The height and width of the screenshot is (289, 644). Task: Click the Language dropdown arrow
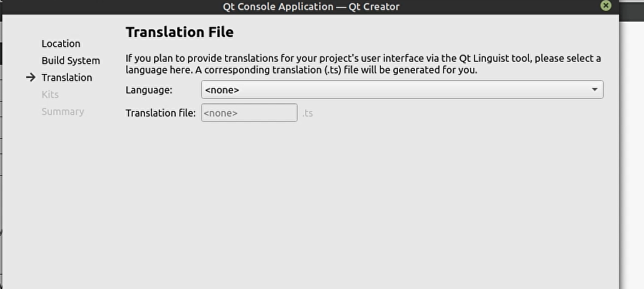pyautogui.click(x=595, y=89)
